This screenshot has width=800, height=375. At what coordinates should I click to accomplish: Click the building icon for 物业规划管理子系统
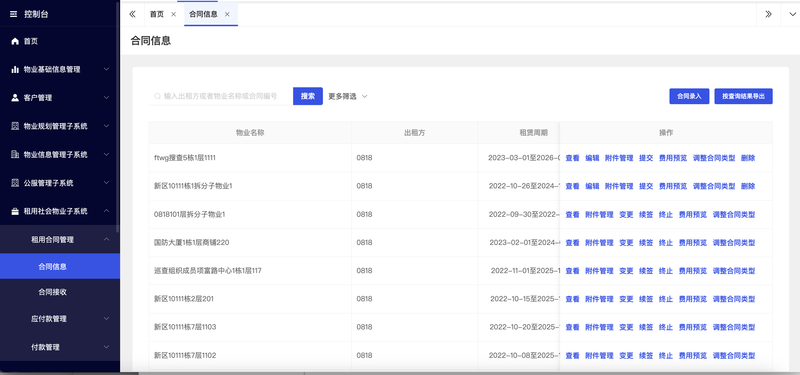[x=15, y=126]
